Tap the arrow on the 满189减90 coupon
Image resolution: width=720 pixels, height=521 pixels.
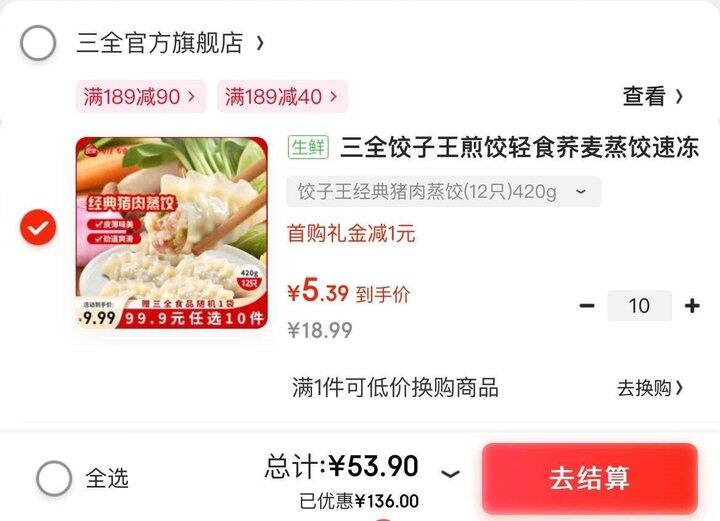point(191,96)
